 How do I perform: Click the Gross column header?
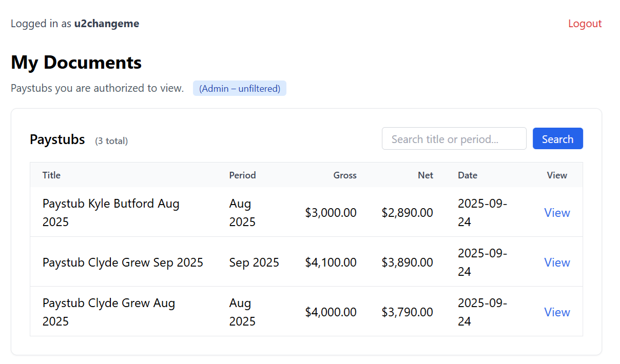click(x=344, y=175)
